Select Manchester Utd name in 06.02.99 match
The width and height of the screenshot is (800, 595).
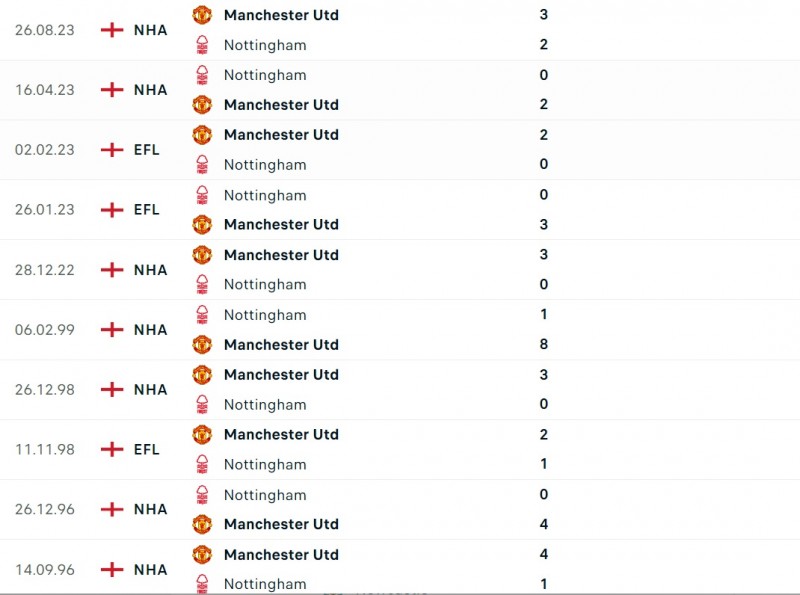(x=281, y=345)
